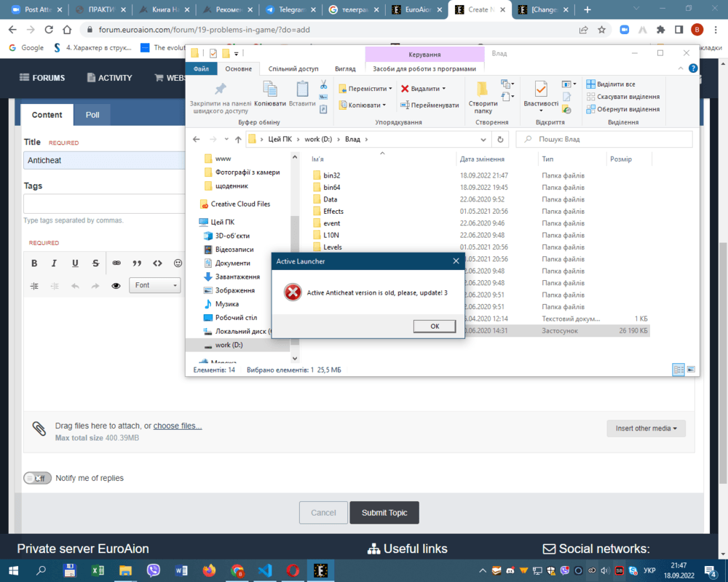Insert a link using the chain icon
The image size is (728, 582).
116,263
